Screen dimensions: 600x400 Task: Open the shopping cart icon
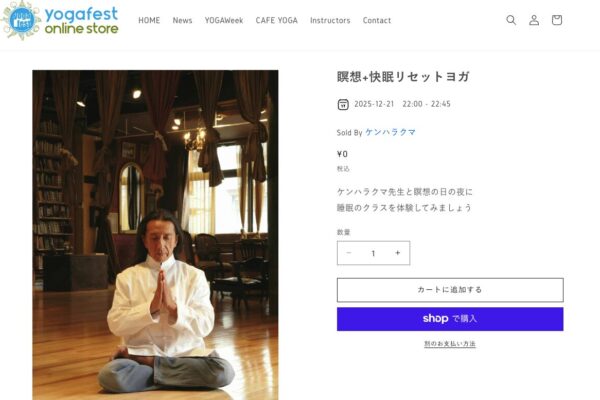557,20
